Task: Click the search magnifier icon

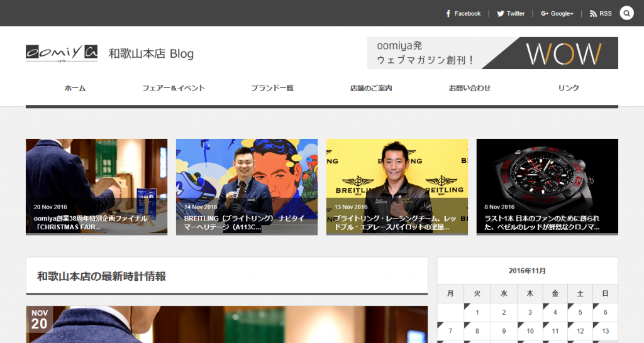Action: [x=626, y=13]
